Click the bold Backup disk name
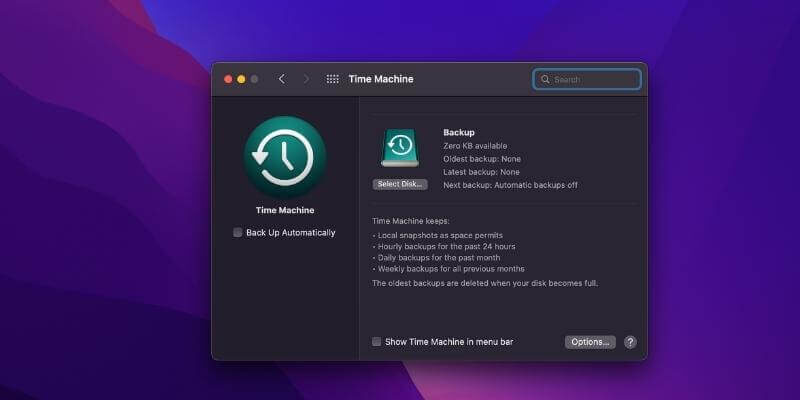Image resolution: width=800 pixels, height=400 pixels. tap(459, 132)
